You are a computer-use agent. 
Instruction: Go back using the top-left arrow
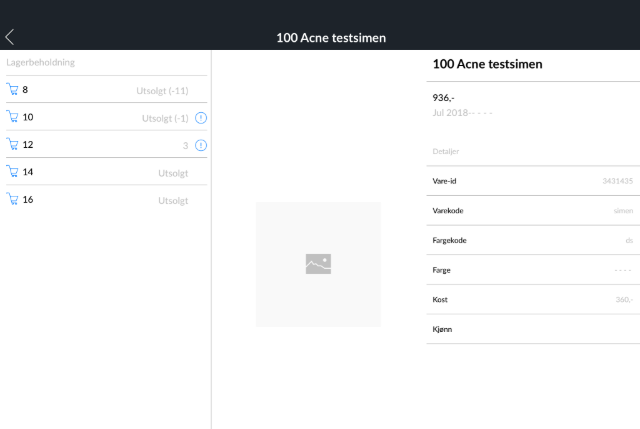point(10,37)
